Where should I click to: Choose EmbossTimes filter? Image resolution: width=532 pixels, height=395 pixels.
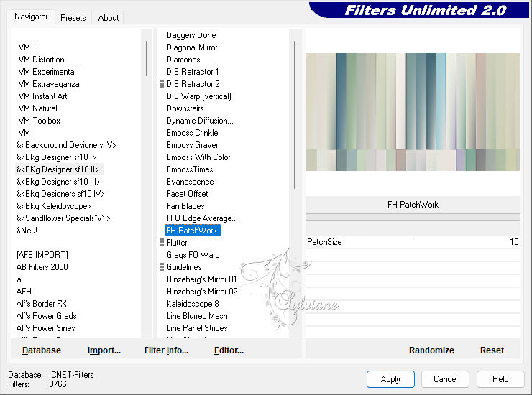[x=190, y=169]
